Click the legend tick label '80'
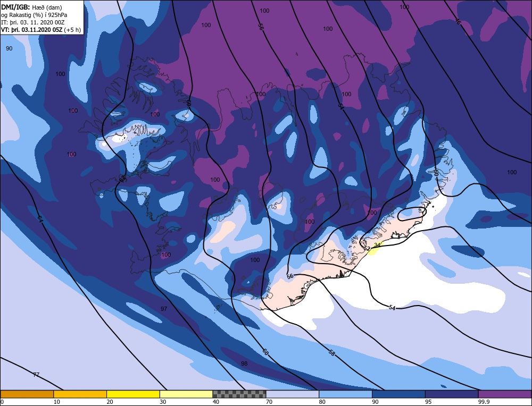This screenshot has height=406, width=532. (322, 402)
